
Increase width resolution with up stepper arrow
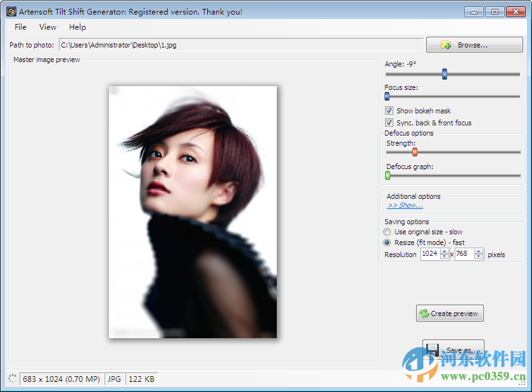point(445,251)
